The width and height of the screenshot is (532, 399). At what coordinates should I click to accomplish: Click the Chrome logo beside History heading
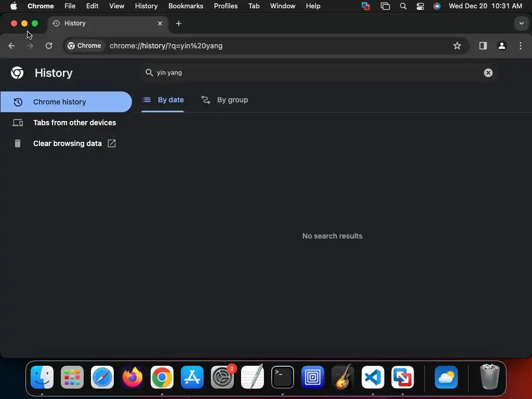[x=17, y=73]
